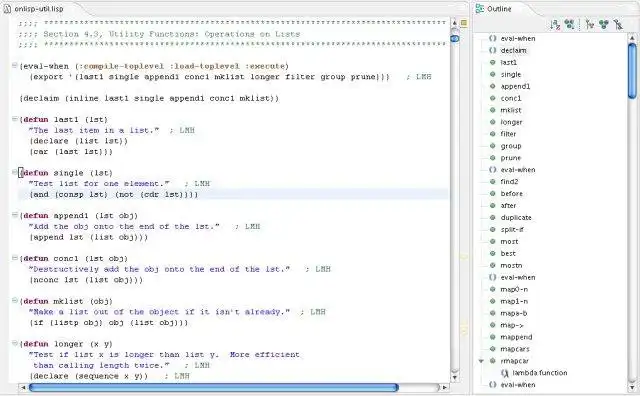Click the line "(car (last lst)))"
The width and height of the screenshot is (640, 396).
pos(70,152)
